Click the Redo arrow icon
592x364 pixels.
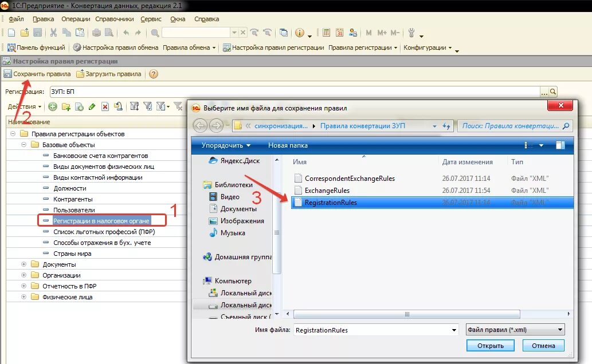(x=138, y=33)
